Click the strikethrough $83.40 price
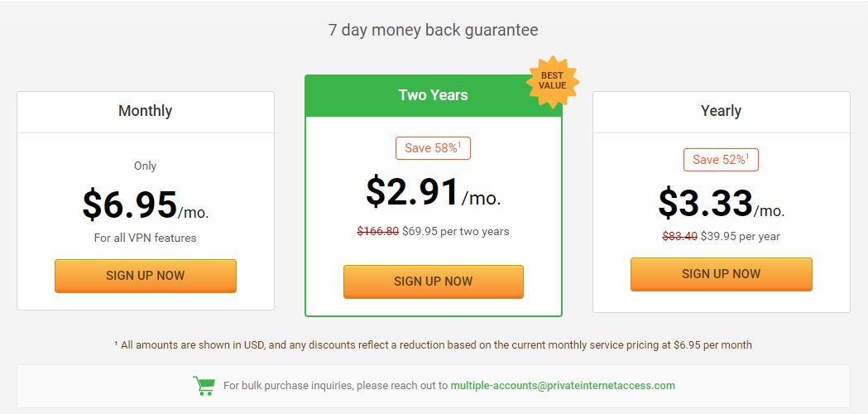 680,236
